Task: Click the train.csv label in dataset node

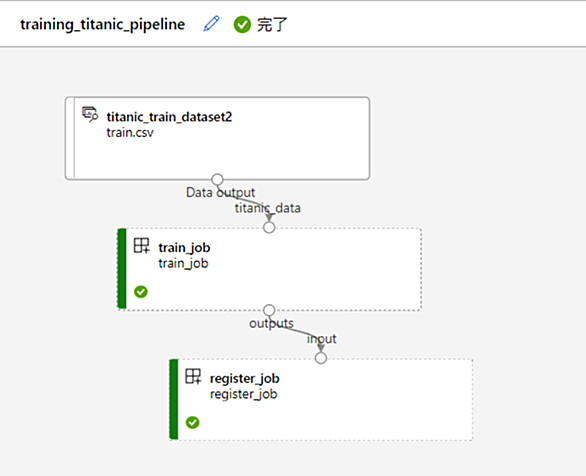Action: click(130, 133)
